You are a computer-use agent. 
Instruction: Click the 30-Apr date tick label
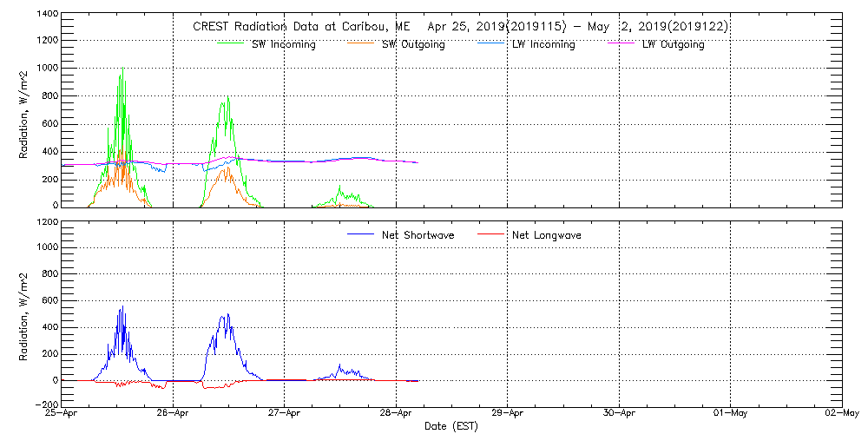(619, 414)
